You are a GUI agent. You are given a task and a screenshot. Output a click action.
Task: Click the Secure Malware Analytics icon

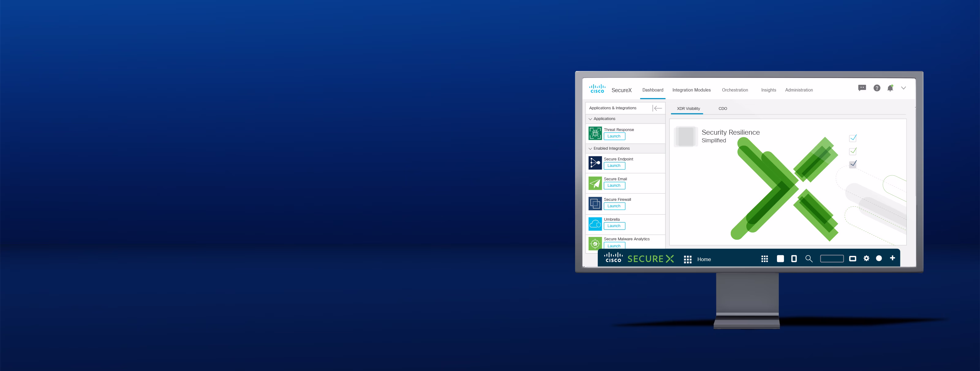595,244
